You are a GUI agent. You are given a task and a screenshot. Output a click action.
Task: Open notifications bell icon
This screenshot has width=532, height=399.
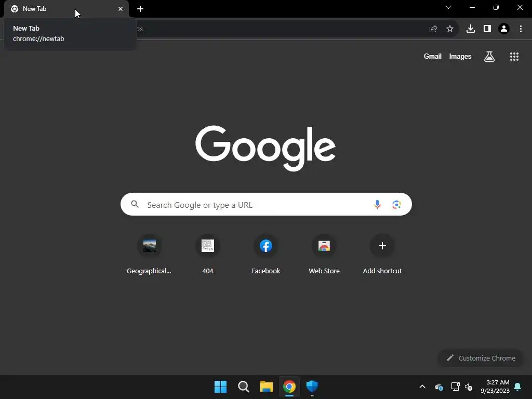point(518,387)
